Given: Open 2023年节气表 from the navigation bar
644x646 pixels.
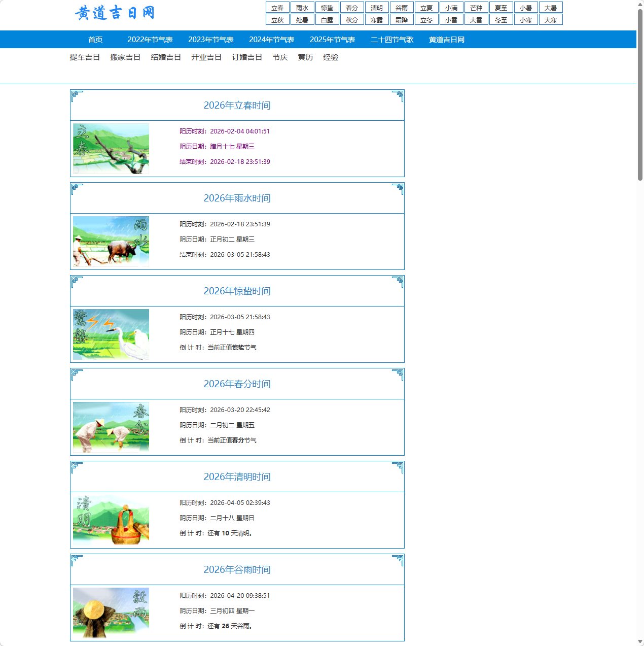Looking at the screenshot, I should point(210,40).
